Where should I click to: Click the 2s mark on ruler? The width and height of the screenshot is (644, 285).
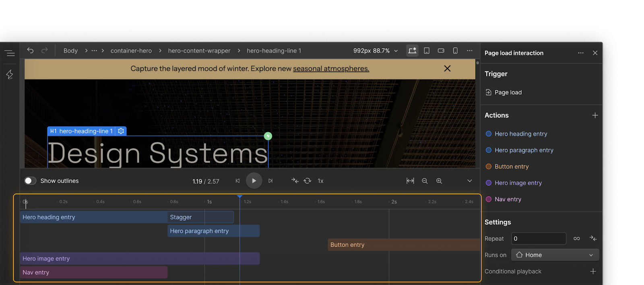tap(394, 202)
